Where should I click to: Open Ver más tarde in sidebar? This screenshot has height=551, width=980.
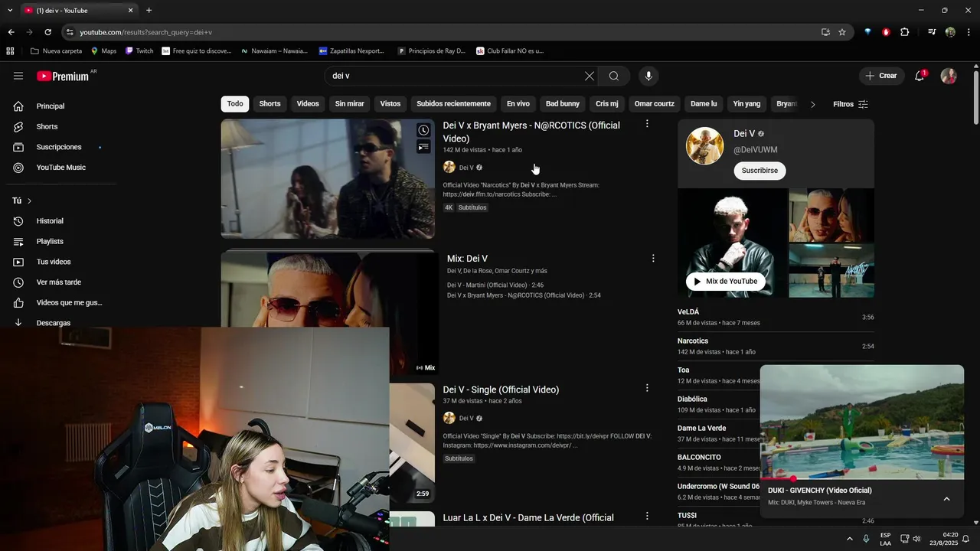58,282
